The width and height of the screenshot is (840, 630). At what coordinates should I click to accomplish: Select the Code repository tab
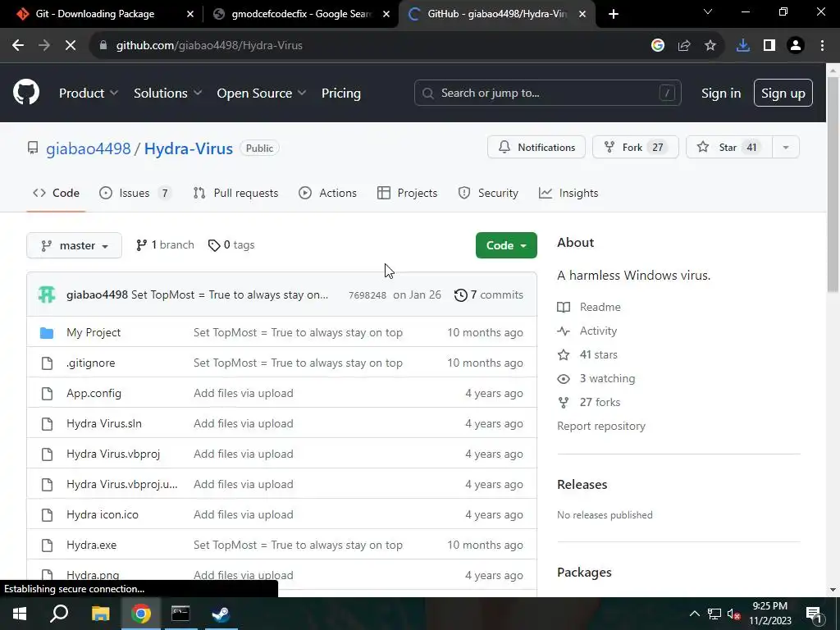pyautogui.click(x=57, y=193)
